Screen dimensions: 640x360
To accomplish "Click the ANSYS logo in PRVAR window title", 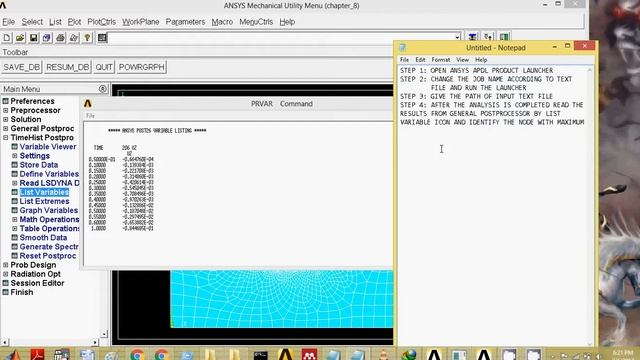I will coord(87,104).
